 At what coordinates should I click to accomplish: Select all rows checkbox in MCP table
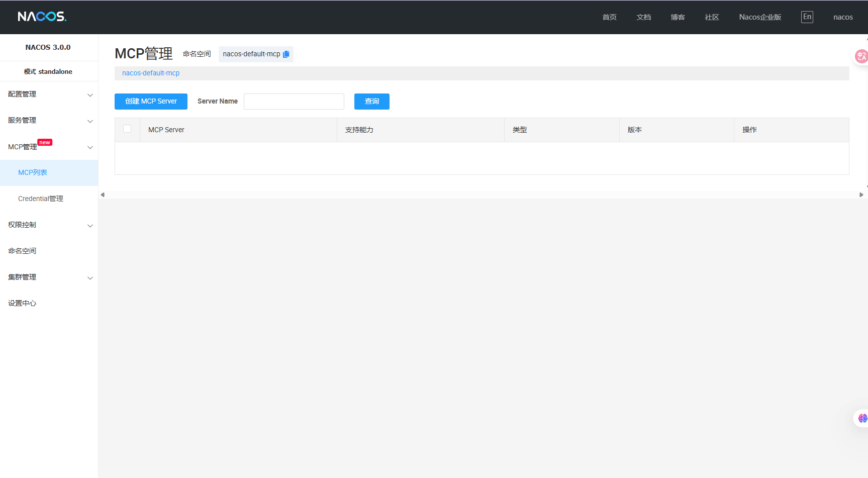point(127,129)
